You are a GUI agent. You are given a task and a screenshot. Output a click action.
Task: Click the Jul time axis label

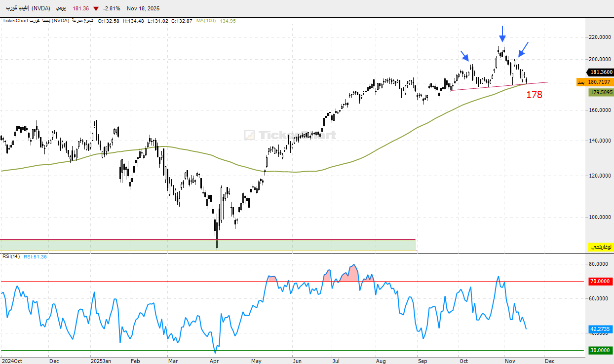(x=337, y=361)
